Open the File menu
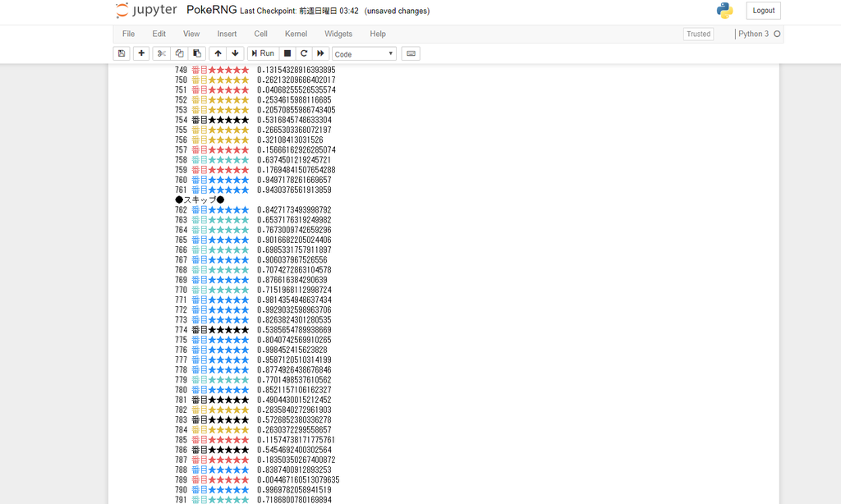This screenshot has width=841, height=504. point(129,34)
